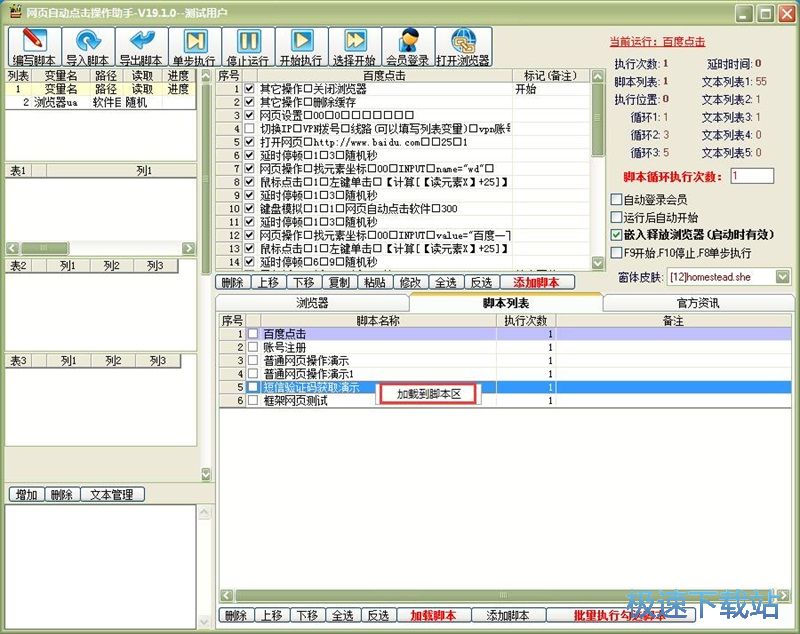Click the 执行次数 column header
This screenshot has width=800, height=634.
click(526, 320)
